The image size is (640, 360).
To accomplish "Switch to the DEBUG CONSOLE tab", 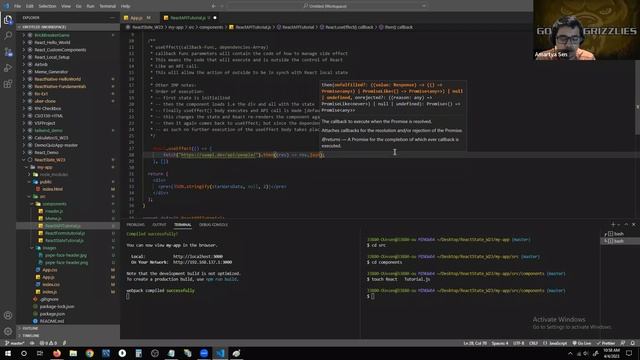I will pos(213,225).
